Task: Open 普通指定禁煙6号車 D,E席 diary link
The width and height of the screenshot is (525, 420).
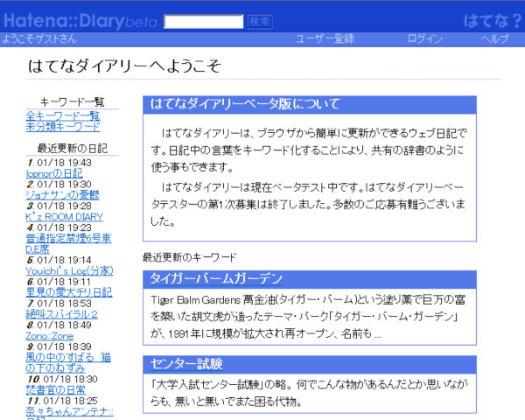Action: click(x=68, y=243)
